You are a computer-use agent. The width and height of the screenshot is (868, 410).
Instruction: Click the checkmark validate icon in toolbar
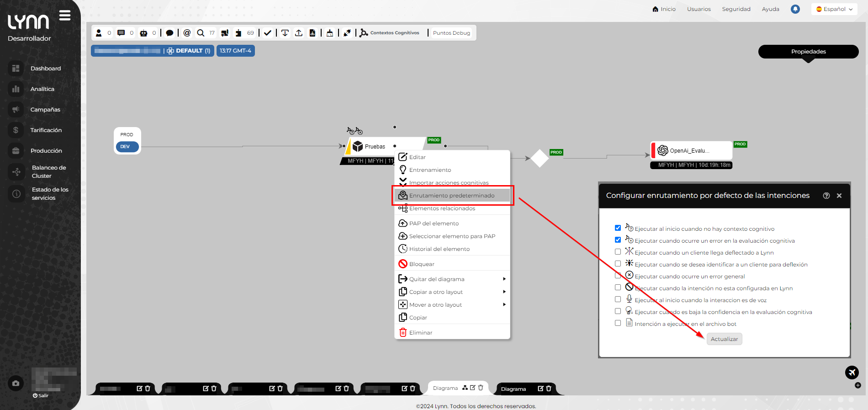(268, 33)
